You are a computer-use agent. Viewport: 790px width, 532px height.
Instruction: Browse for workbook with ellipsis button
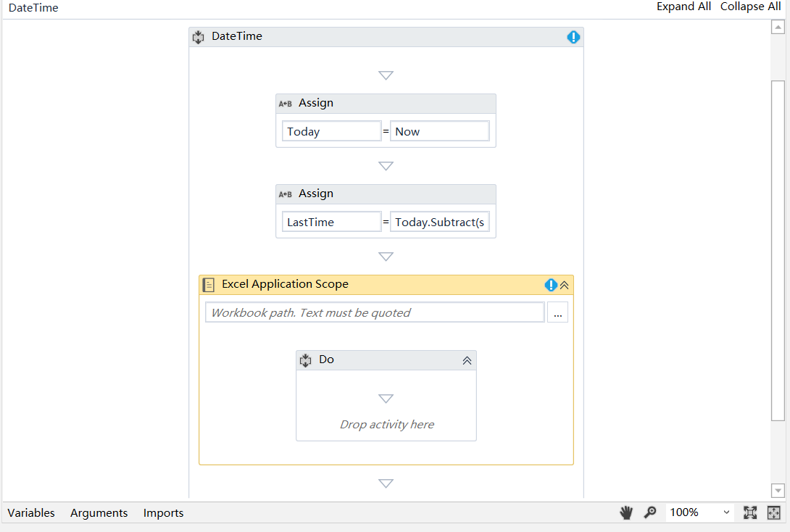pos(557,313)
